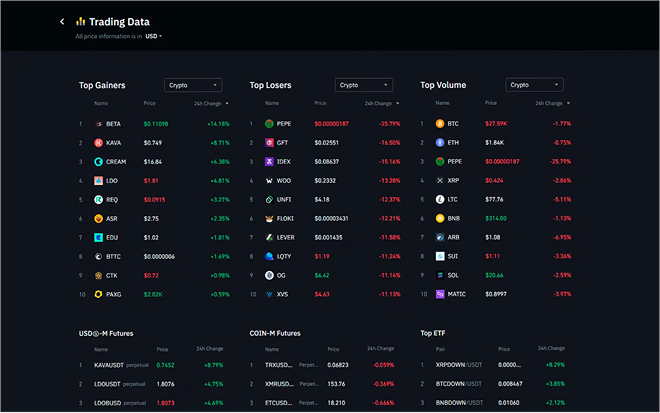Sort Top Gainers by 24h Change
Image resolution: width=660 pixels, height=413 pixels.
(211, 104)
